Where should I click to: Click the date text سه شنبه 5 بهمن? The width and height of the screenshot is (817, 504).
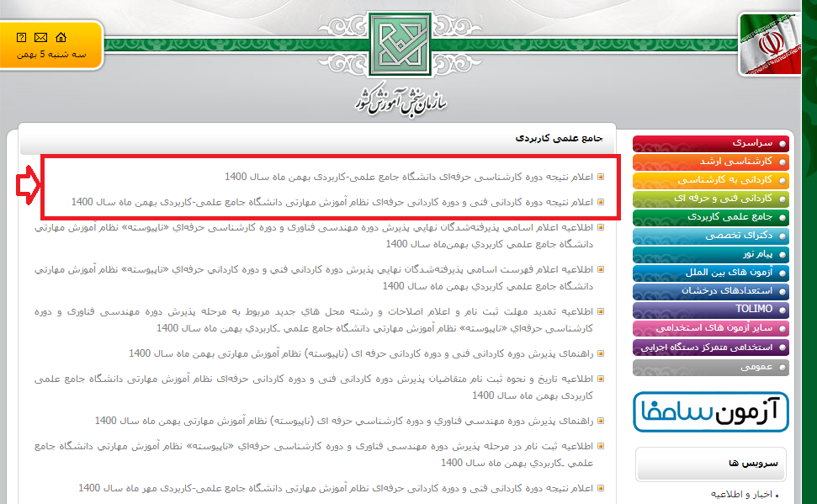pos(51,54)
